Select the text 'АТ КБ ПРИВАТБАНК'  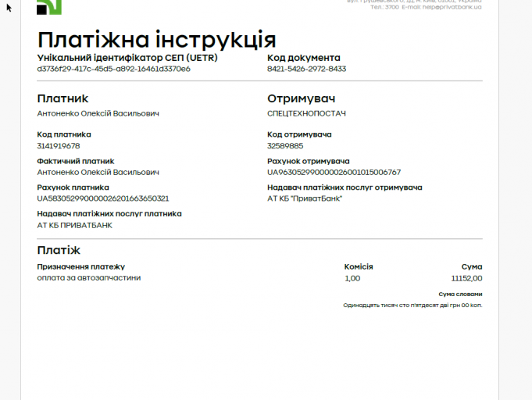[75, 225]
